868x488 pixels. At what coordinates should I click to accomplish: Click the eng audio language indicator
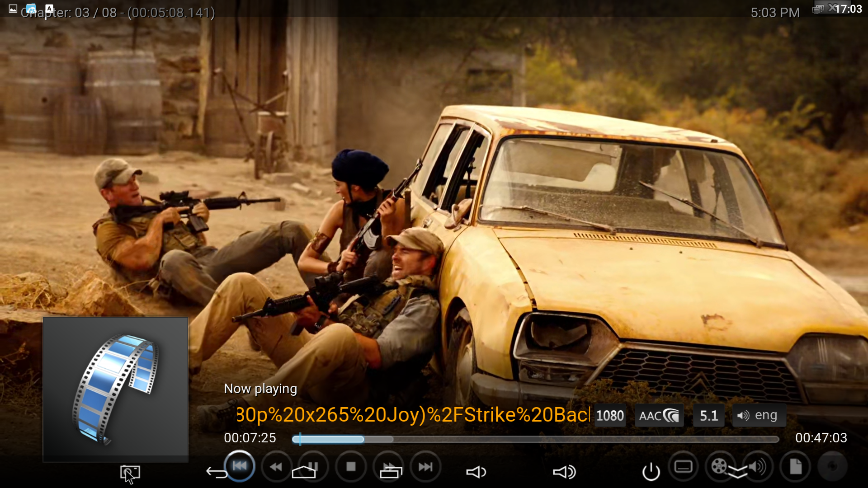coord(758,415)
